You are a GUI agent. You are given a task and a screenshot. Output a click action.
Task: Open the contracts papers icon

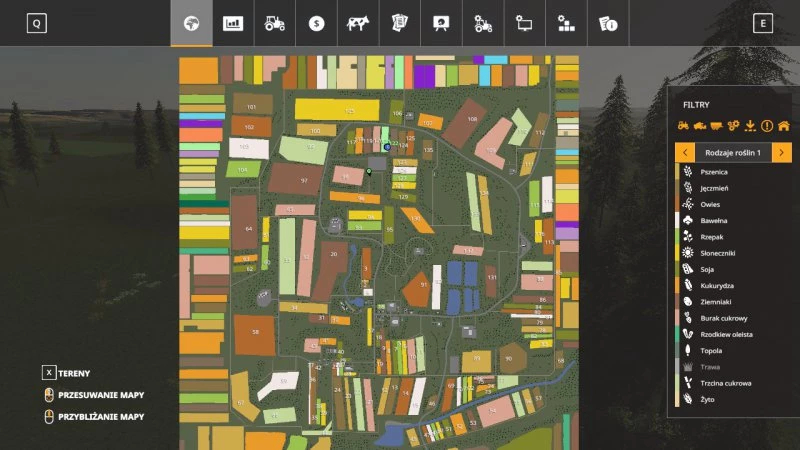399,23
